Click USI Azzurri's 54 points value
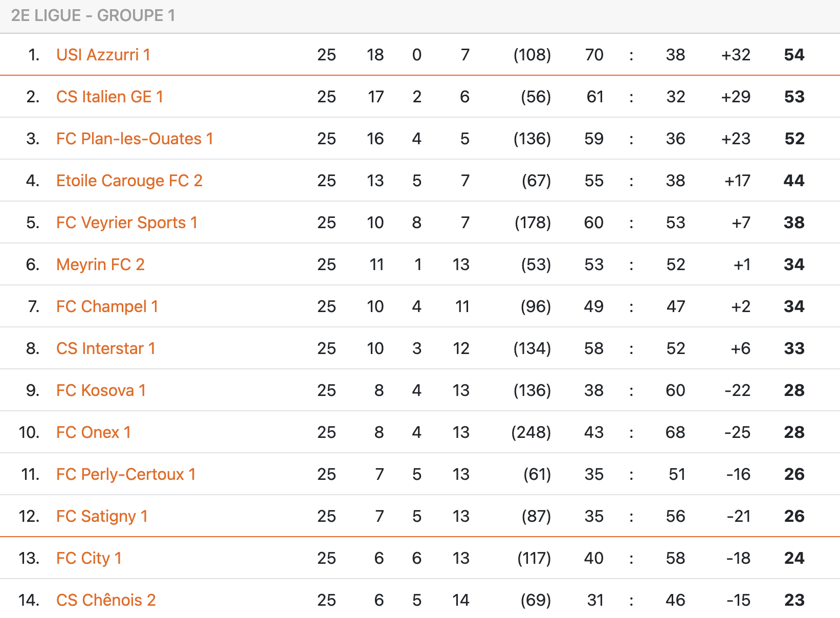 pos(794,55)
